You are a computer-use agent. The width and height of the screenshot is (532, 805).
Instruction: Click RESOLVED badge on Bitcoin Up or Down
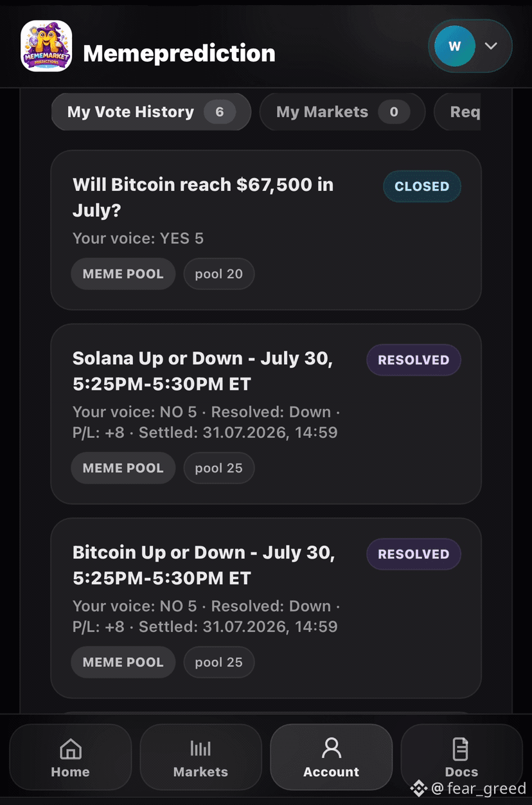click(x=414, y=554)
